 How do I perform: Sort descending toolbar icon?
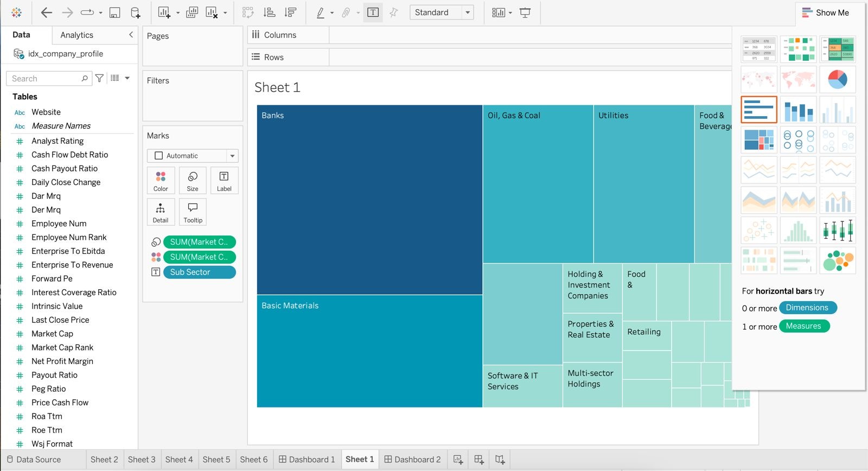click(290, 12)
